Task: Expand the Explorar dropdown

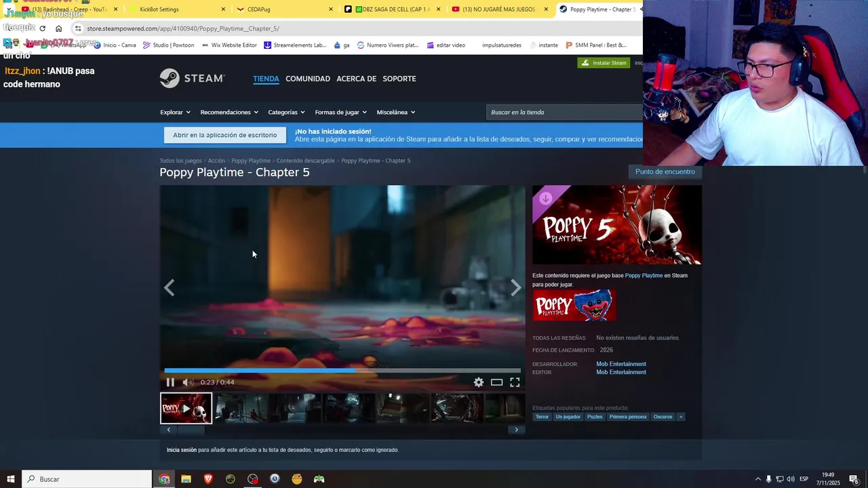Action: click(x=175, y=113)
